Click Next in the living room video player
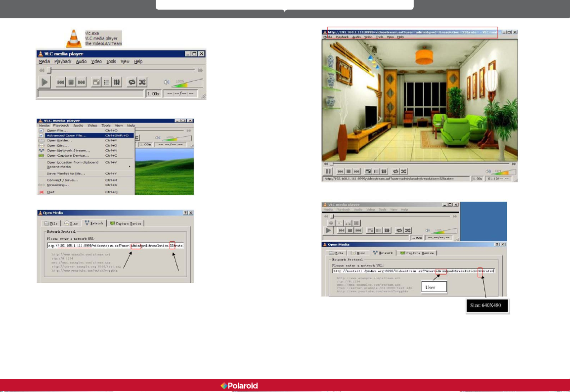Viewport: 570px width, 392px height. tap(356, 171)
